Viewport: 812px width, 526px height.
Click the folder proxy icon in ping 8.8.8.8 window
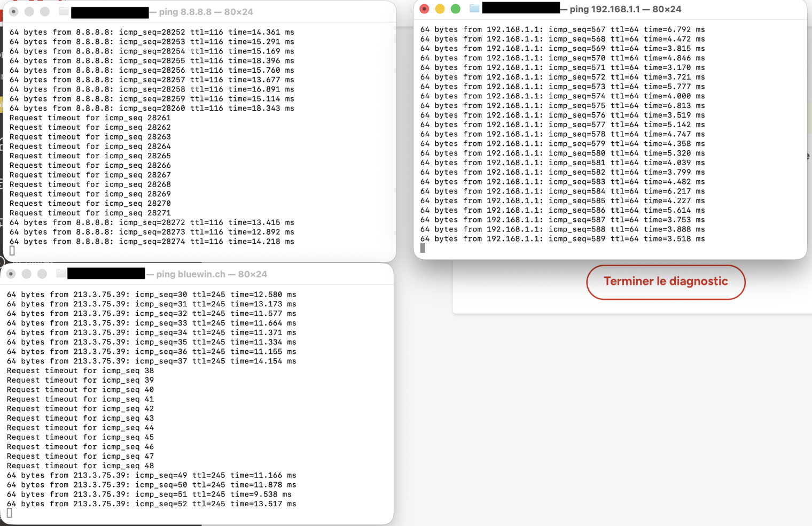coord(64,11)
